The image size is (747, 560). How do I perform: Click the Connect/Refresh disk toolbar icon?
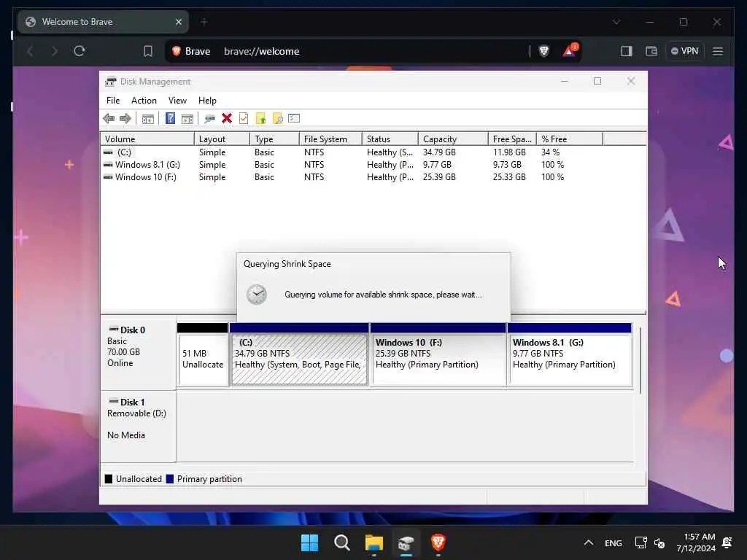tap(209, 119)
